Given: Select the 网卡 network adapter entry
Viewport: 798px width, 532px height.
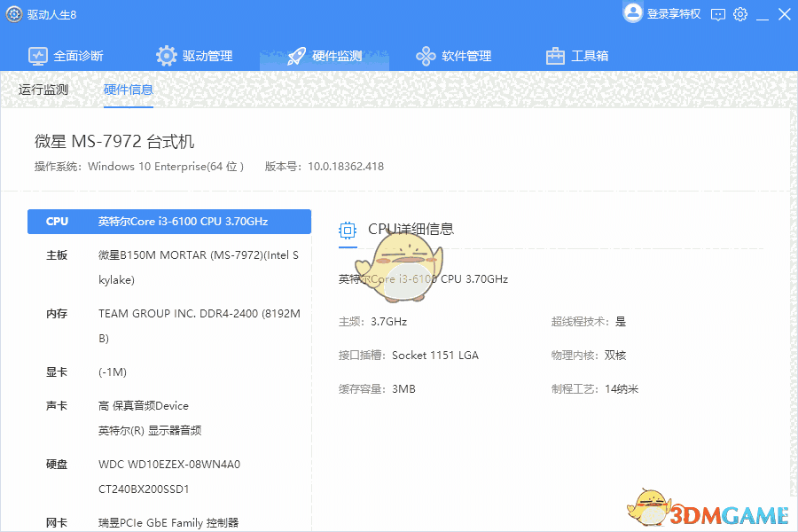Looking at the screenshot, I should coord(57,522).
